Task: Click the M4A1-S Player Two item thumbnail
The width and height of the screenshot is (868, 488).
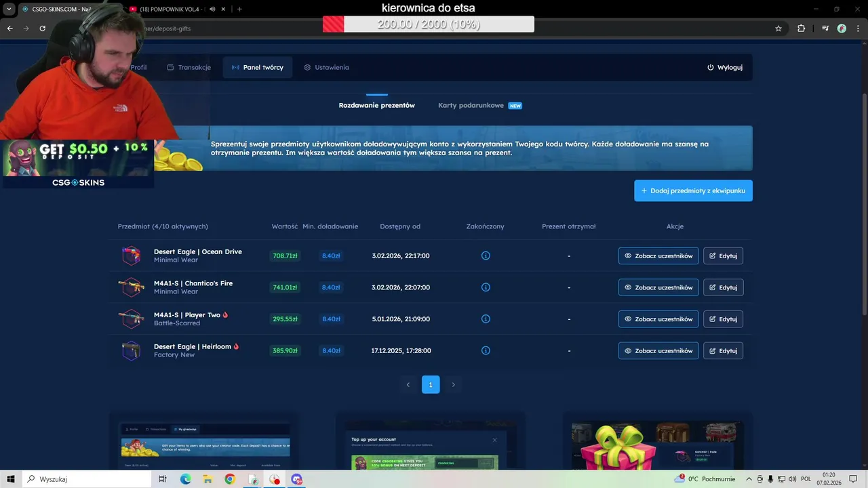Action: 131,319
